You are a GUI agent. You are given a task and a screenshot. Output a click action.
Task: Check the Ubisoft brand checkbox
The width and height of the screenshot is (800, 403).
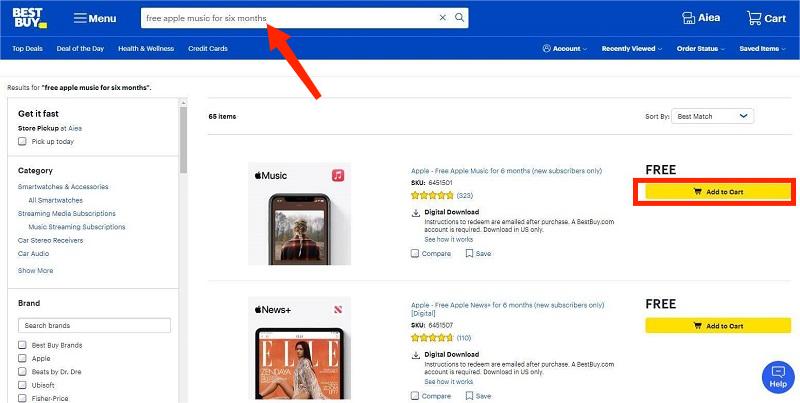click(22, 385)
